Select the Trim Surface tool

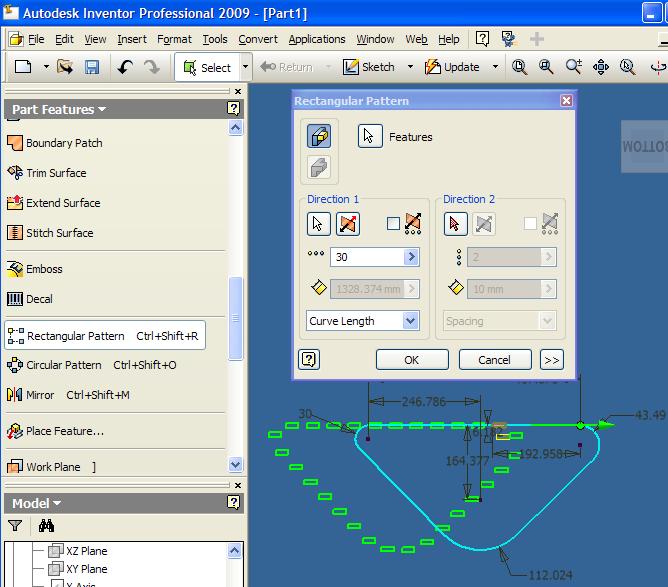click(47, 173)
